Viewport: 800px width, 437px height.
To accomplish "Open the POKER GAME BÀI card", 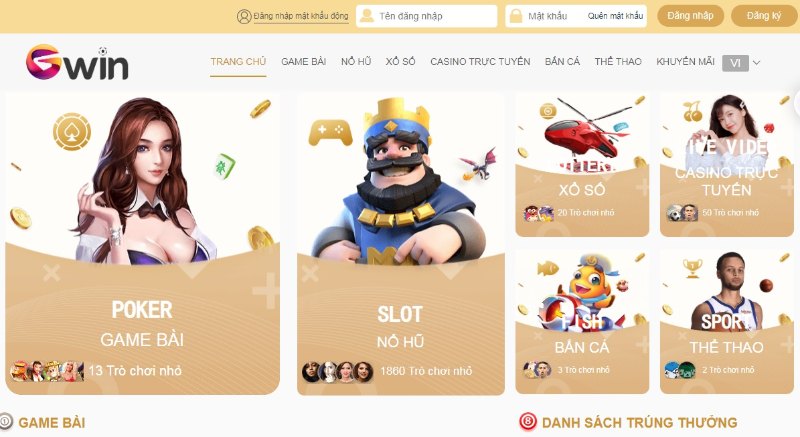I will pos(142,244).
